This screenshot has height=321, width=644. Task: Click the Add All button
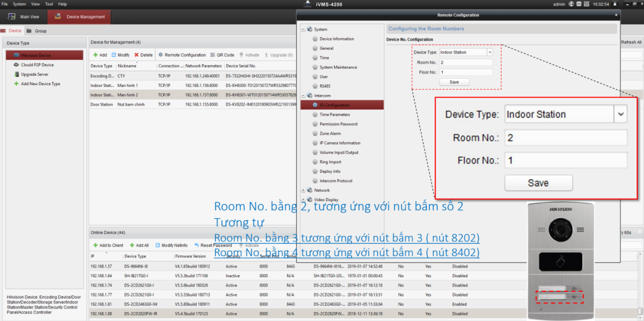pyautogui.click(x=139, y=245)
